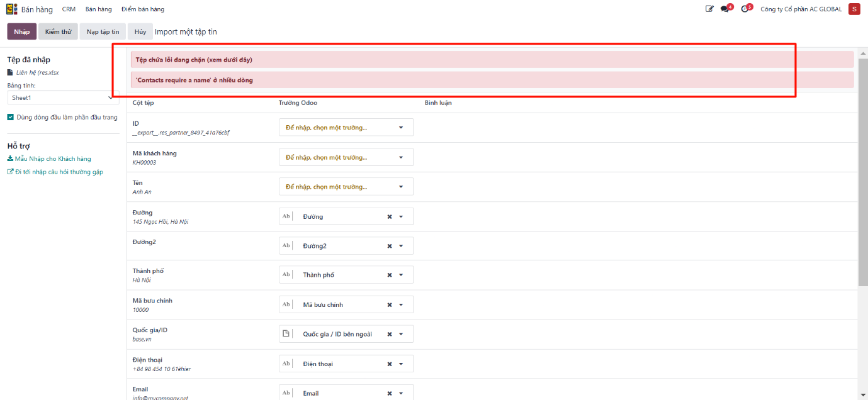Click the 'Contacts require a name' error message
The height and width of the screenshot is (400, 868).
coord(492,80)
